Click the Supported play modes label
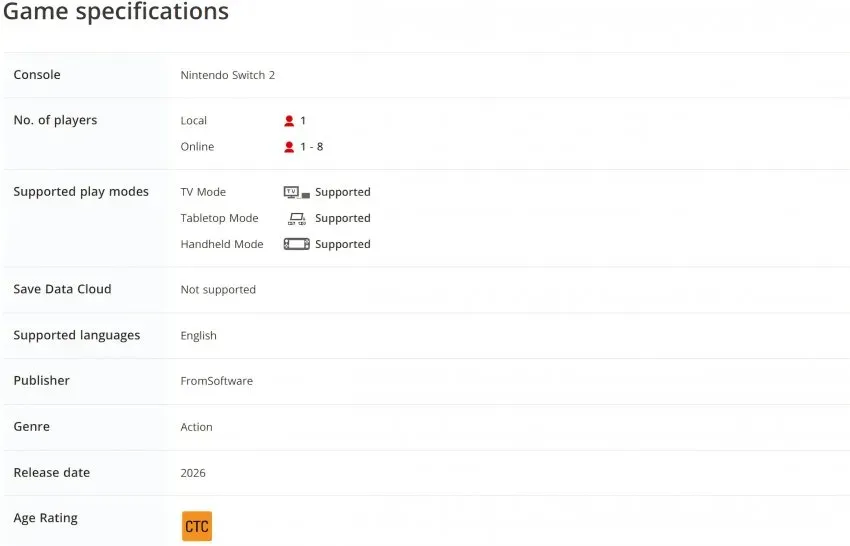This screenshot has height=546, width=850. [x=81, y=192]
